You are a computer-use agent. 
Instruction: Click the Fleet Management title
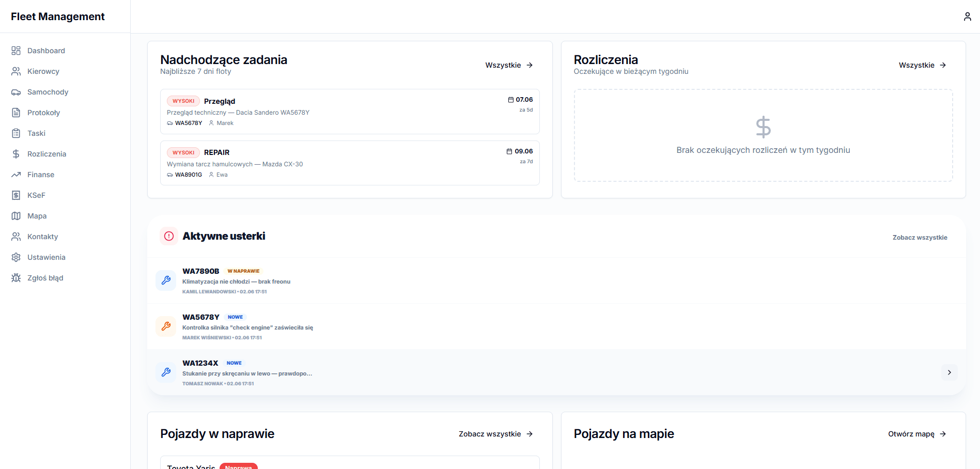(58, 17)
